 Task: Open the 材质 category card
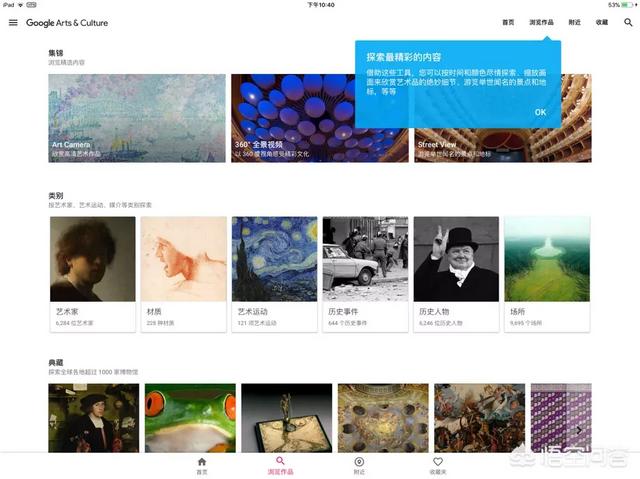click(184, 274)
